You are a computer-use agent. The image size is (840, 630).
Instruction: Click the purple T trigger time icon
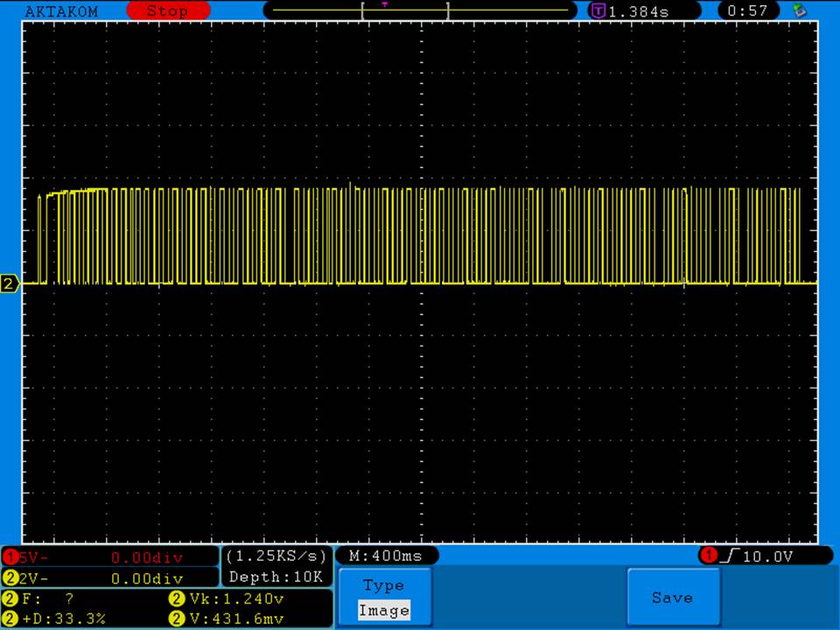click(598, 11)
